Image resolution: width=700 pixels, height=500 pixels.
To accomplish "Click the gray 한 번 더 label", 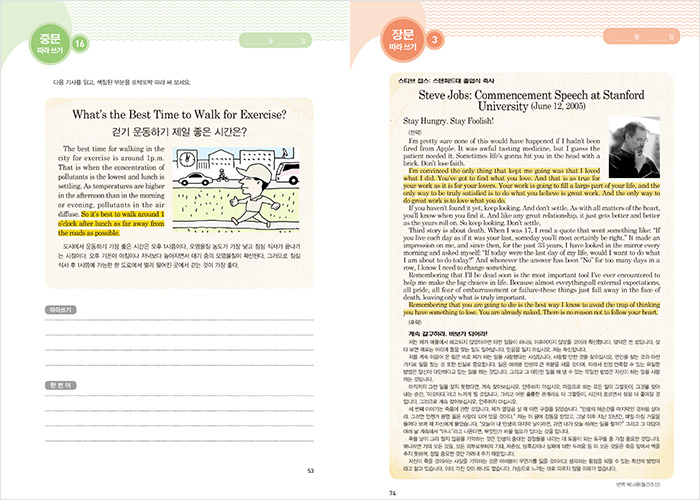I will click(x=61, y=385).
